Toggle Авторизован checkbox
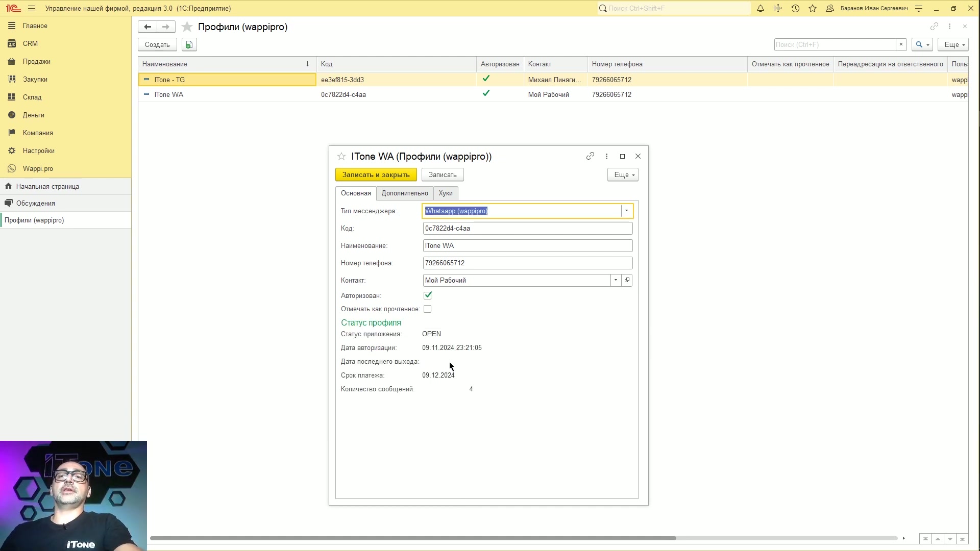Image resolution: width=980 pixels, height=551 pixels. [x=428, y=295]
